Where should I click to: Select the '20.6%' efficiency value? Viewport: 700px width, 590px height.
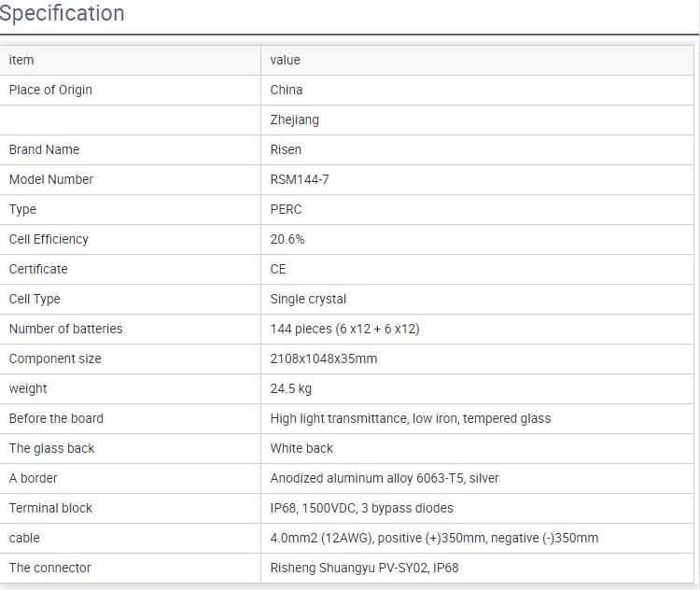(x=287, y=239)
